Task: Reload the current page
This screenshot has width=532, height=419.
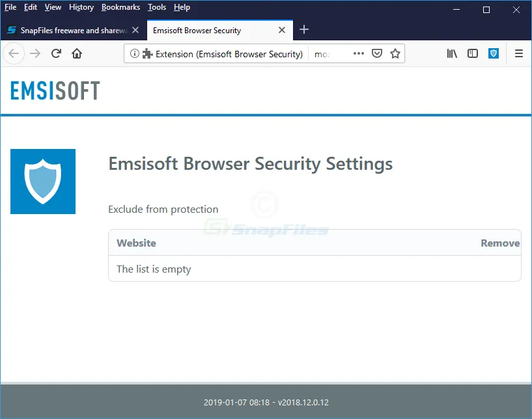Action: 56,53
